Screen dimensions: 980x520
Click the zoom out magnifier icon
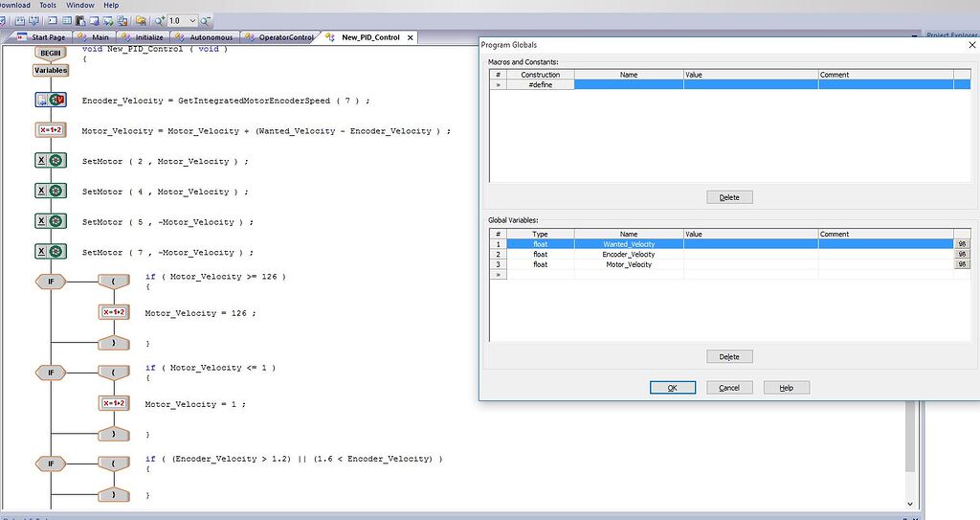(x=206, y=20)
